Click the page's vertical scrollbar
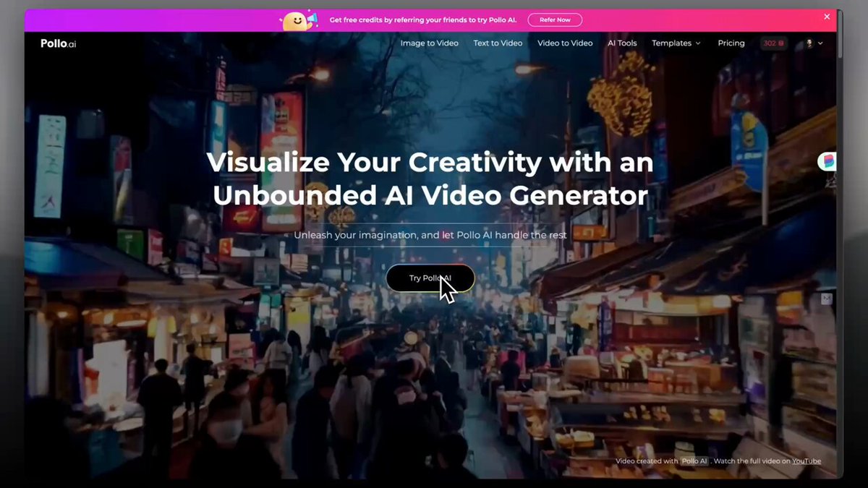Viewport: 868px width, 488px height. point(840,35)
